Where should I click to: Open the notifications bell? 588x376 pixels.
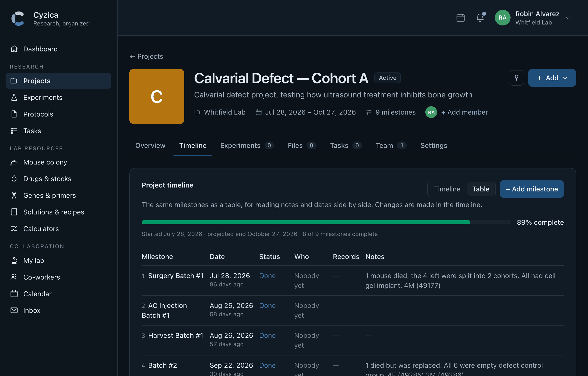480,18
